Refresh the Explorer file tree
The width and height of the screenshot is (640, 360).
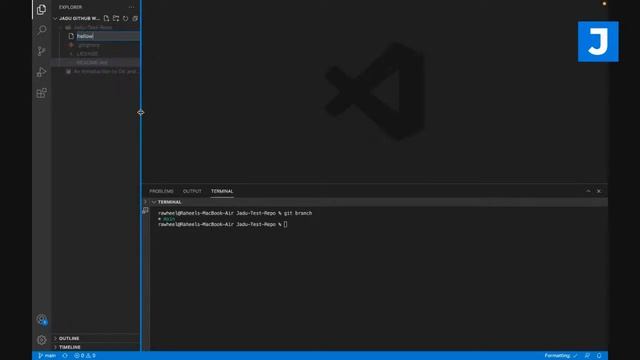click(x=125, y=18)
